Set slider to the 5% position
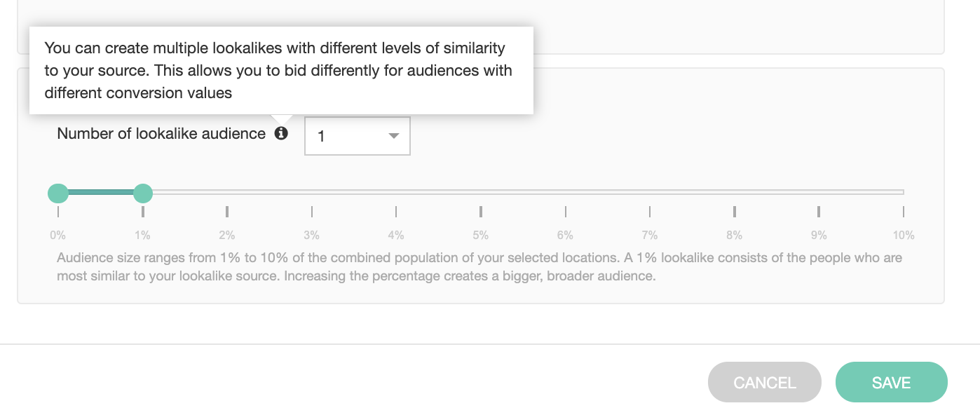The image size is (980, 415). coord(481,192)
